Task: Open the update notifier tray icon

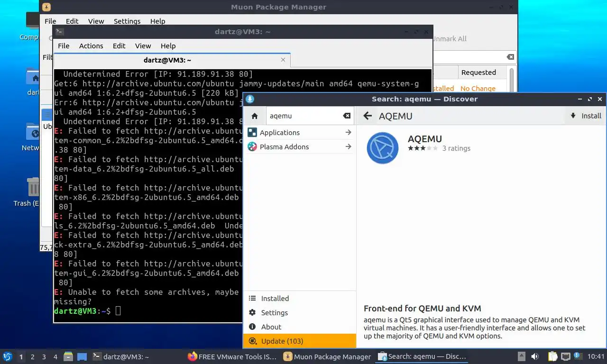Action: click(578, 356)
